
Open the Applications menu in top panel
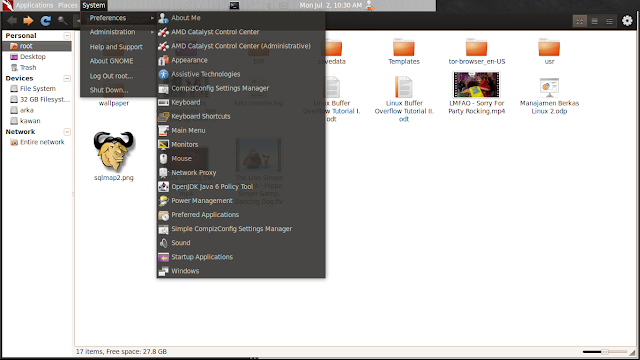(x=34, y=5)
